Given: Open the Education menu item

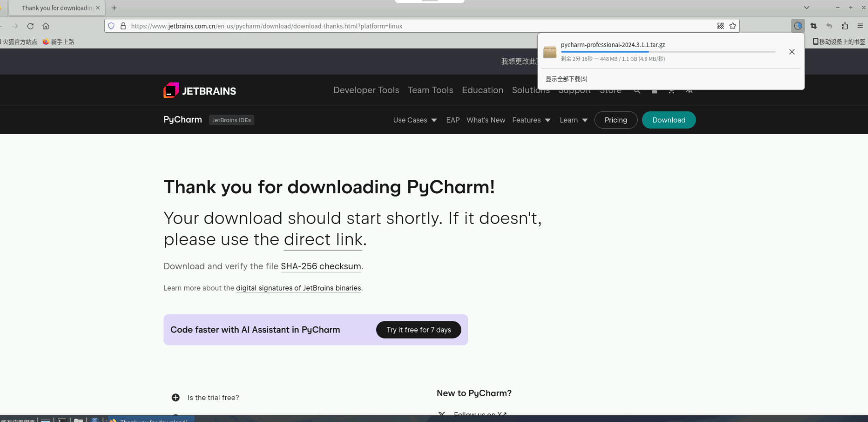Looking at the screenshot, I should click(482, 90).
